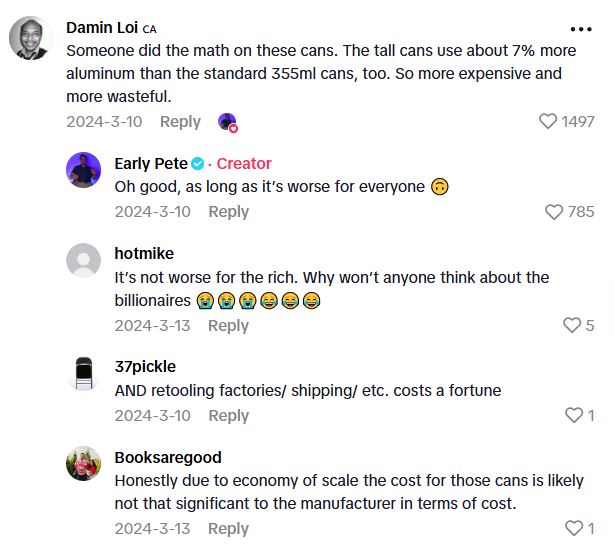The height and width of the screenshot is (552, 614).
Task: Like Damin Loi's comment with heart
Action: 548,121
